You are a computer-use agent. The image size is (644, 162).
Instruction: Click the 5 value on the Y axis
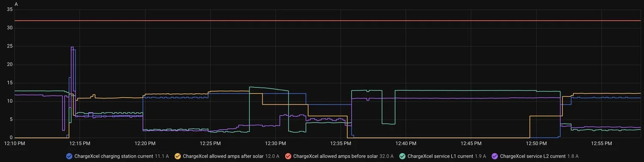click(11, 120)
